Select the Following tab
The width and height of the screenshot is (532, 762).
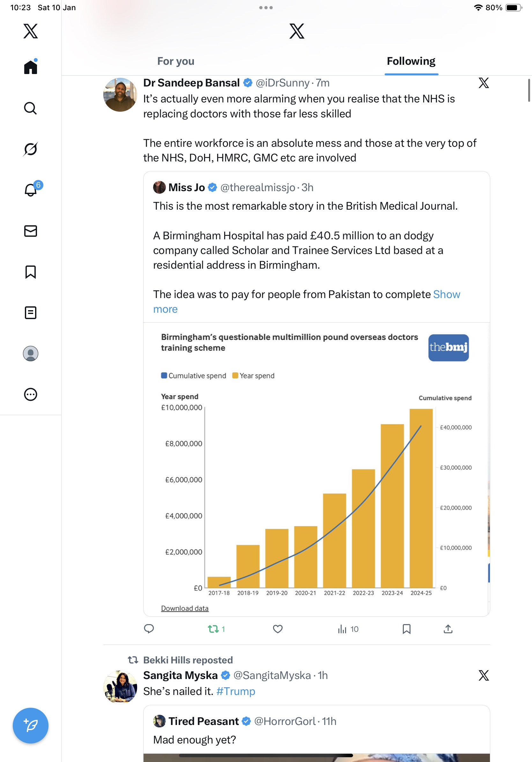pyautogui.click(x=411, y=61)
